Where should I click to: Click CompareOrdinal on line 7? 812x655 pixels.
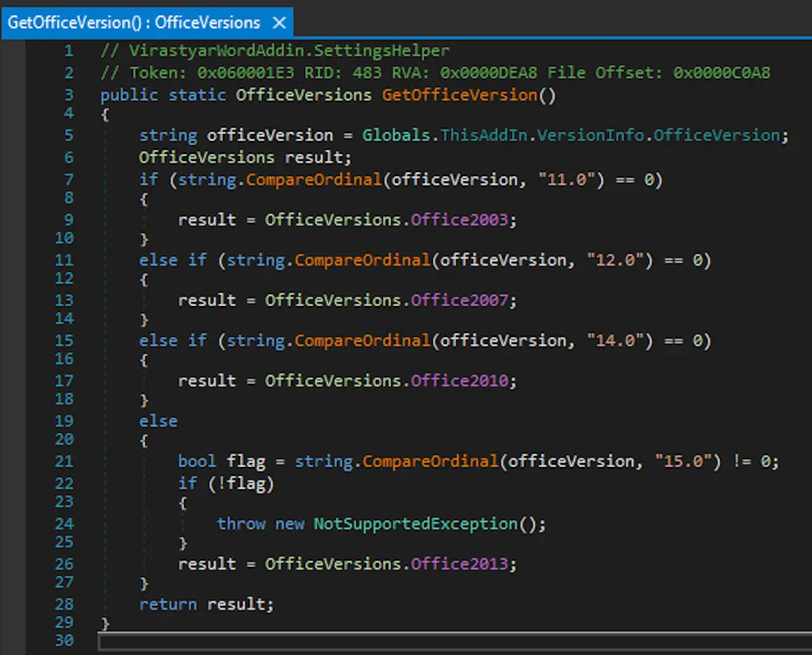click(313, 180)
